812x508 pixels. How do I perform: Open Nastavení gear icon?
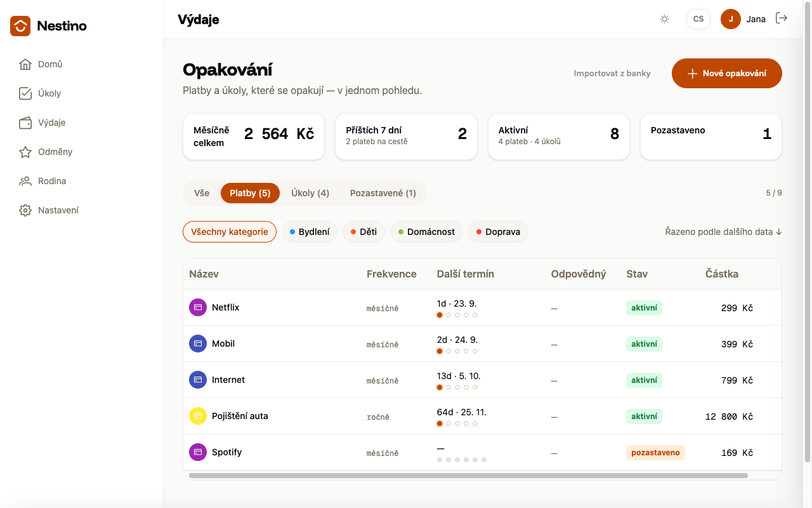click(25, 210)
